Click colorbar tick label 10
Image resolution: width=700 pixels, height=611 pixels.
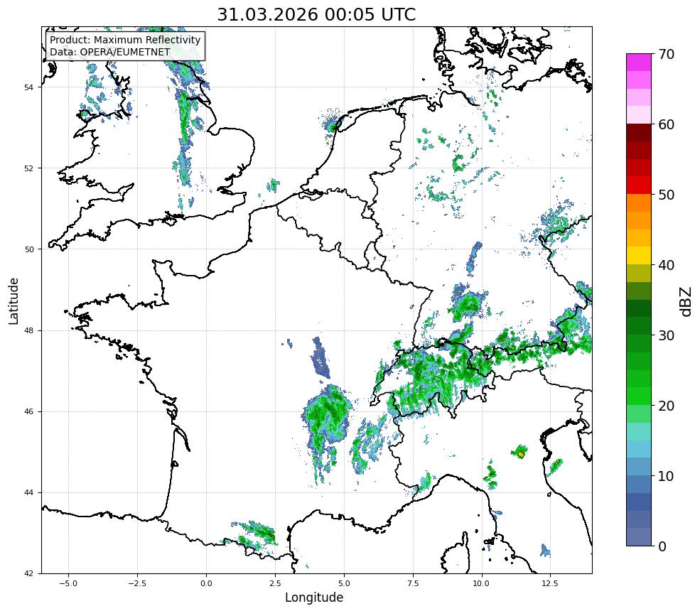[x=666, y=476]
